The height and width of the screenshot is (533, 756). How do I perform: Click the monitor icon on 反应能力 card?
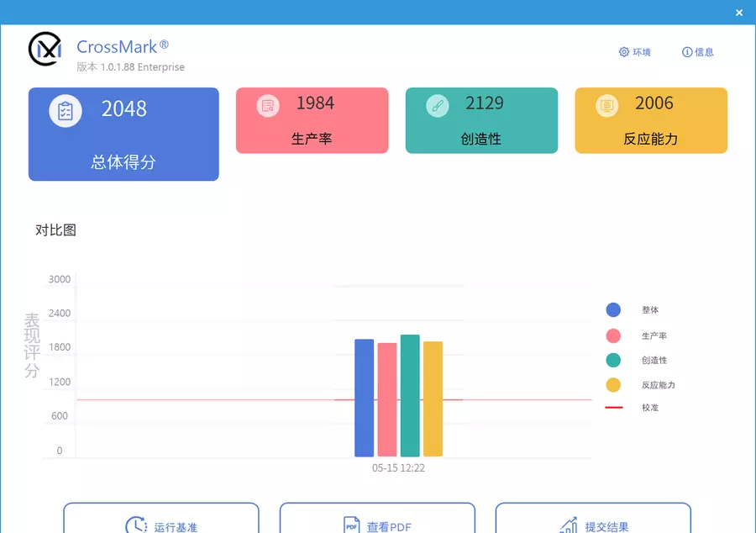coord(607,105)
